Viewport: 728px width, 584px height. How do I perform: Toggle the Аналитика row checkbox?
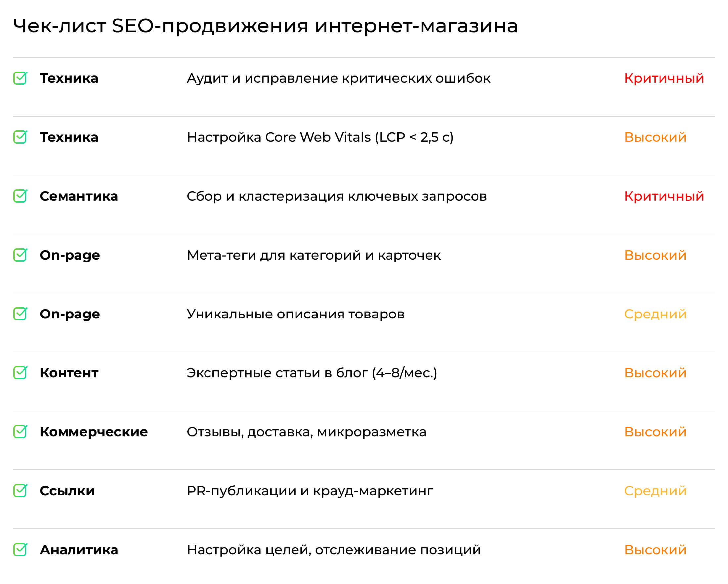click(x=20, y=550)
